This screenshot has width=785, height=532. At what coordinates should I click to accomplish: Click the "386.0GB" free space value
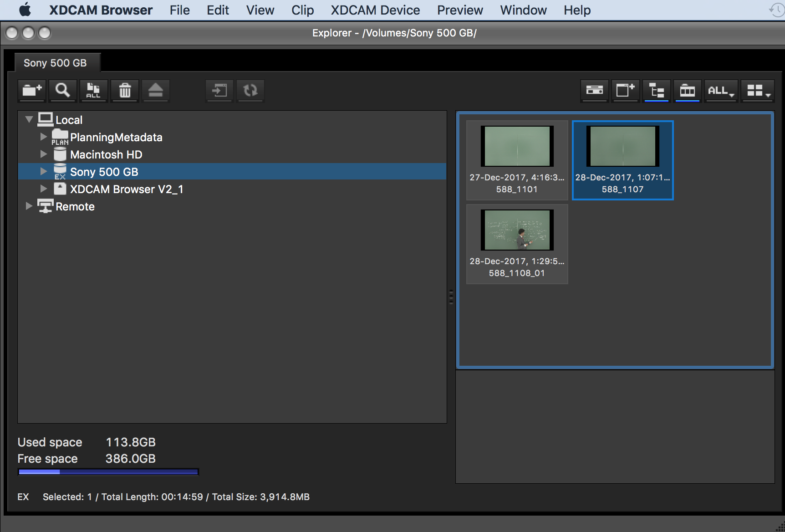(131, 459)
